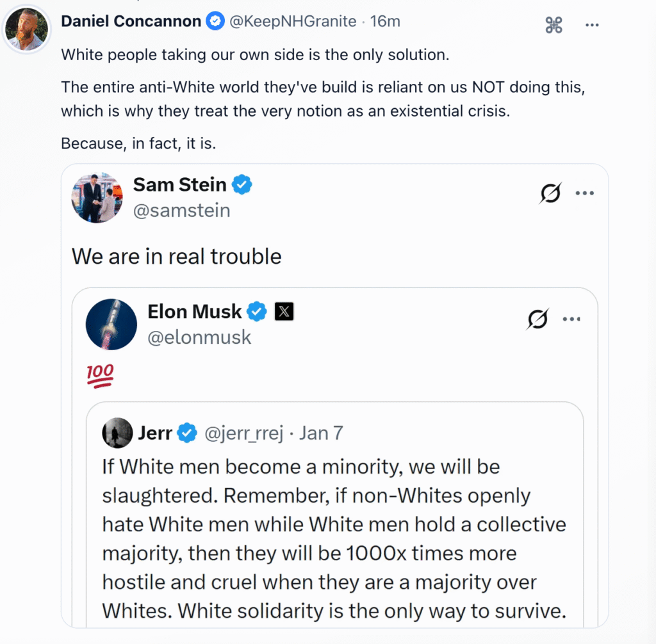
Task: Click the Grok icon on Daniel Concannon's post
Action: click(x=553, y=25)
